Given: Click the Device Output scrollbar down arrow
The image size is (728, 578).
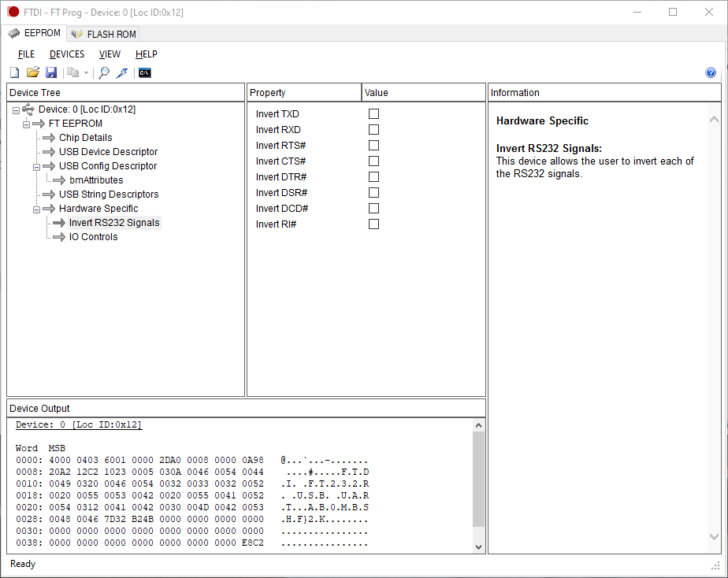Looking at the screenshot, I should 479,547.
